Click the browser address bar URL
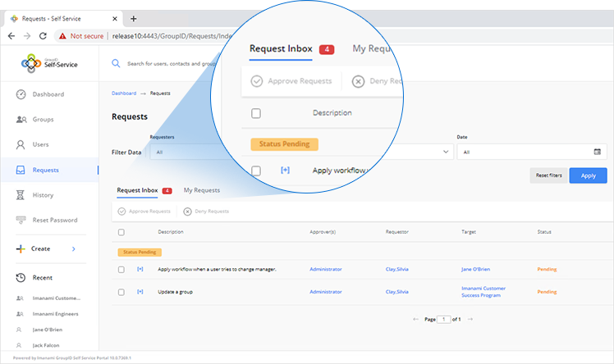 tap(172, 36)
